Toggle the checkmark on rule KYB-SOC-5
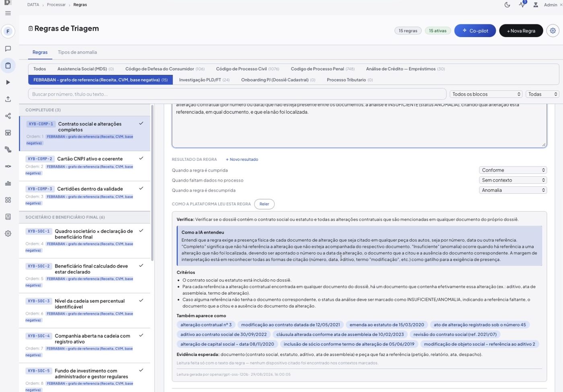The height and width of the screenshot is (392, 563). 141,370
